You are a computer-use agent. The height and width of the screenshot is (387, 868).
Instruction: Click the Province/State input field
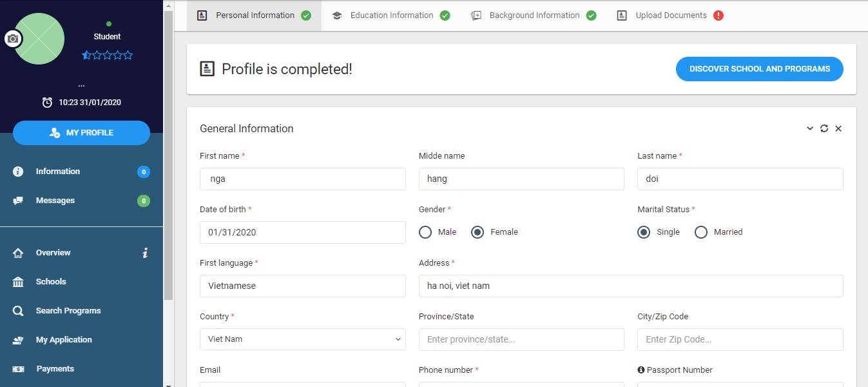click(x=521, y=339)
